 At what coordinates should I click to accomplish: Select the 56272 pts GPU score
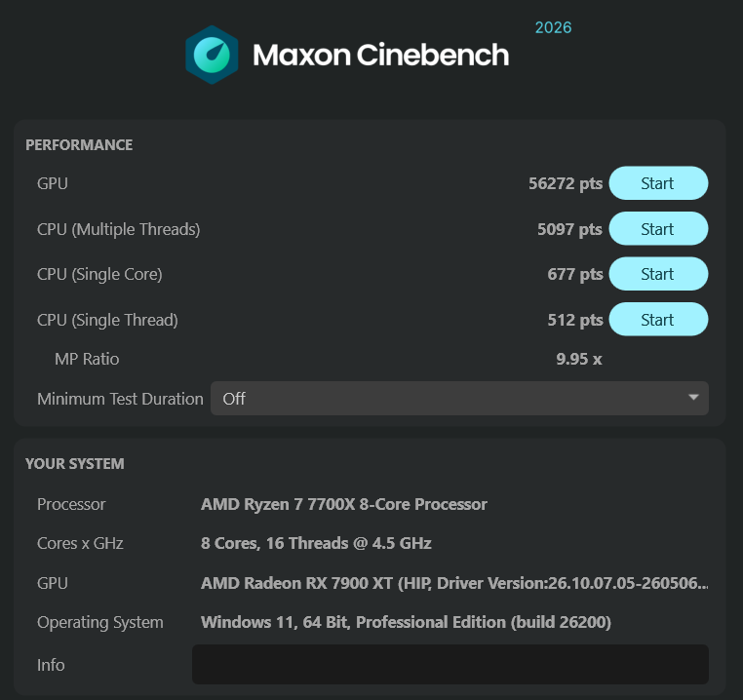point(566,183)
